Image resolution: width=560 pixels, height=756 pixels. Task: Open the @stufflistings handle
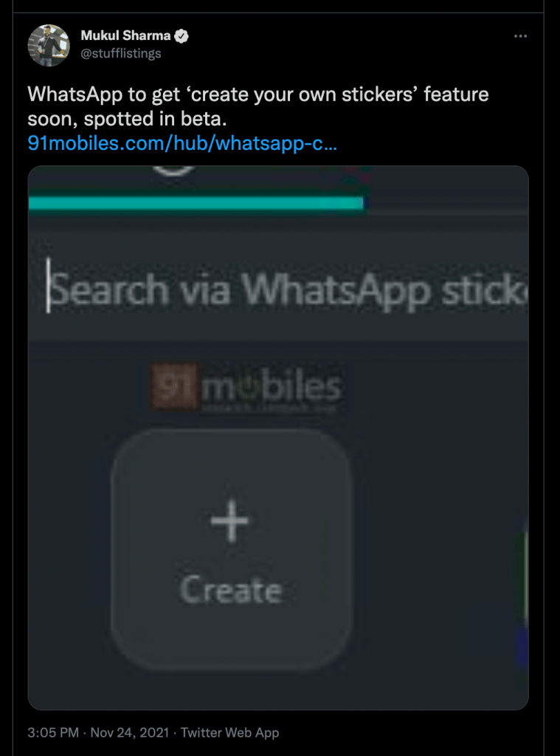point(120,53)
